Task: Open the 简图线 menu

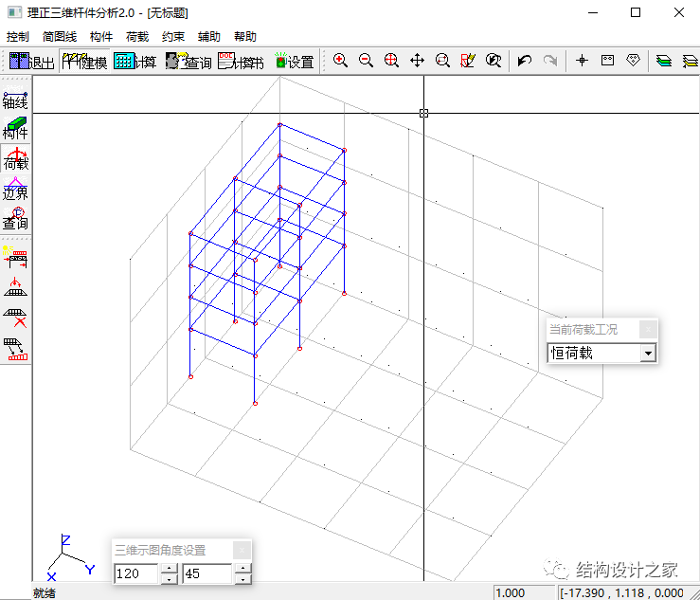Action: pos(60,37)
